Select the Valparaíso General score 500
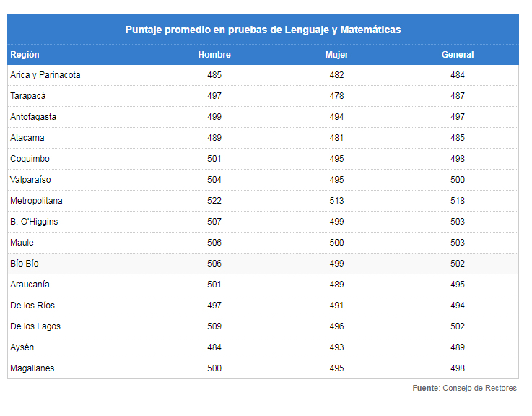This screenshot has width=532, height=416. click(458, 180)
